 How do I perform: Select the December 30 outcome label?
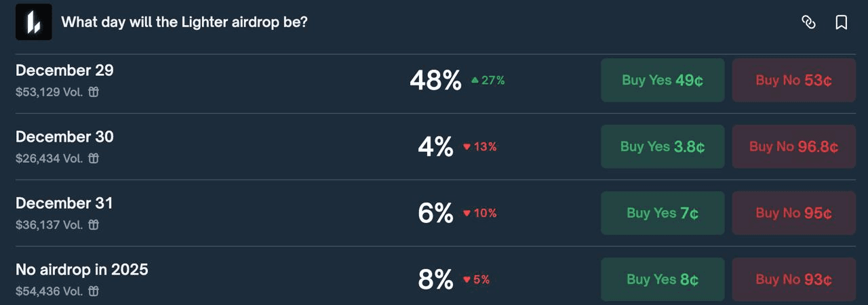[x=64, y=137]
